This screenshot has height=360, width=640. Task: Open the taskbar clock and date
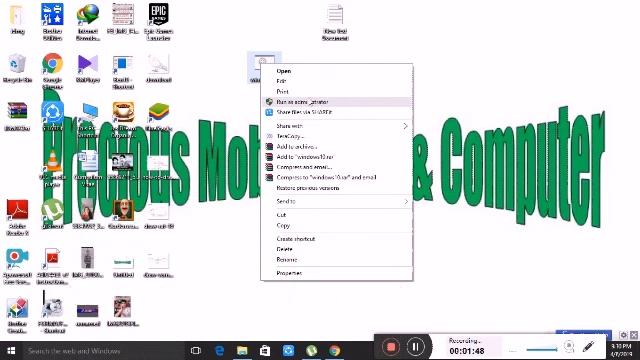click(621, 350)
